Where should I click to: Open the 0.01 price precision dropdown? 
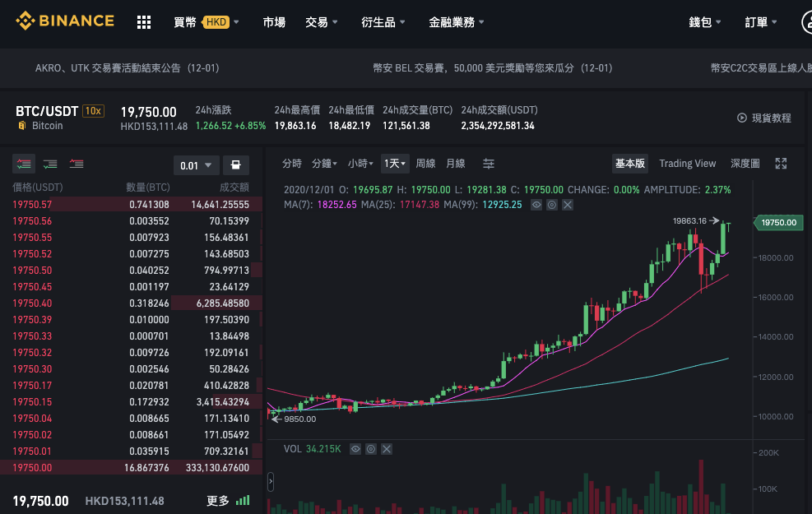[x=197, y=165]
